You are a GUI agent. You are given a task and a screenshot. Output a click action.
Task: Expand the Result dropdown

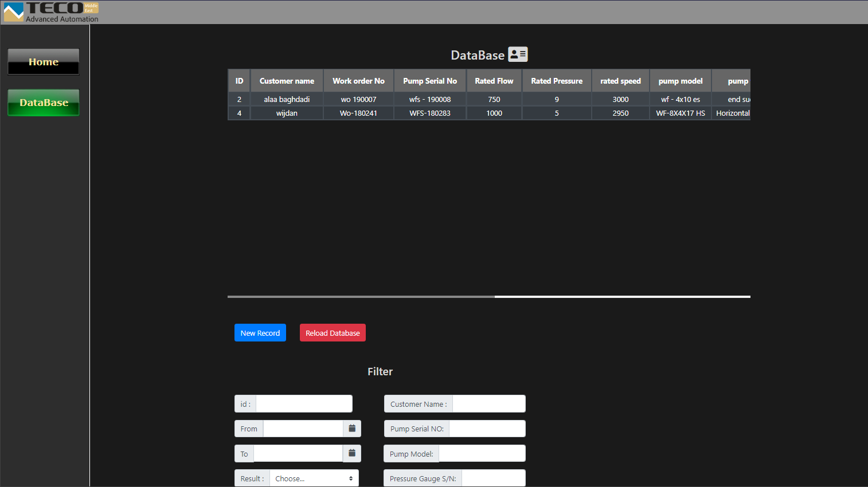click(x=314, y=478)
